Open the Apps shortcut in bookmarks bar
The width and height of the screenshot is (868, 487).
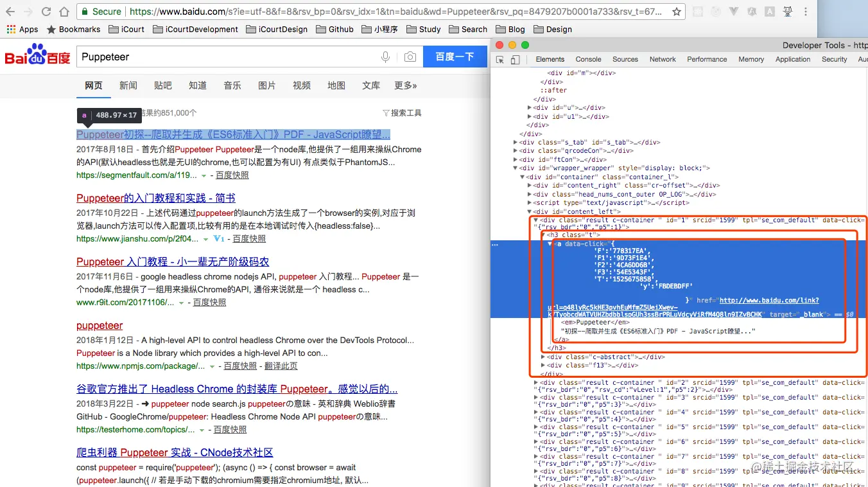click(22, 29)
